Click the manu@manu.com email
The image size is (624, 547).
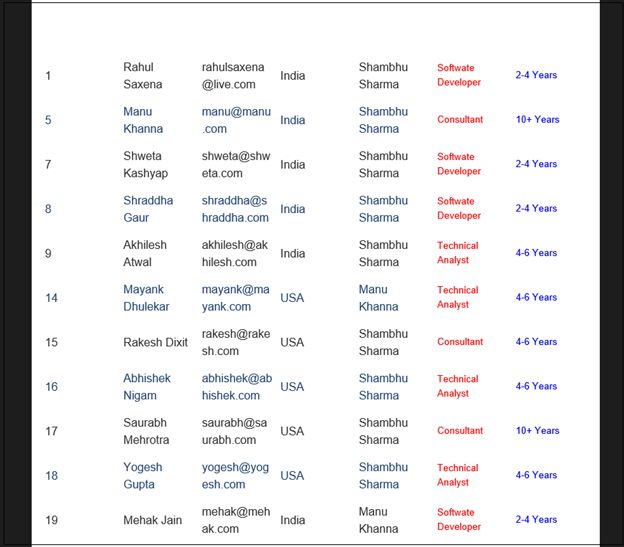(236, 120)
